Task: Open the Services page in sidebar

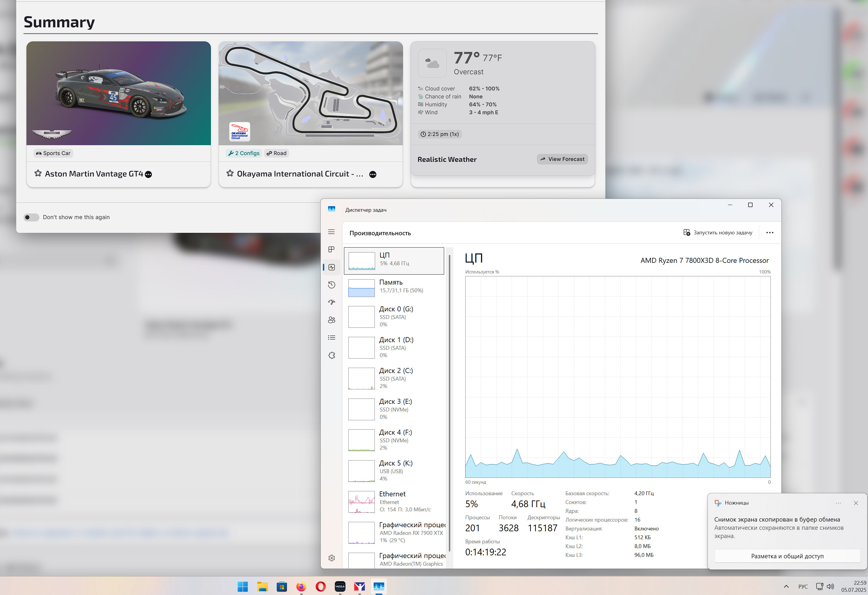Action: click(331, 355)
